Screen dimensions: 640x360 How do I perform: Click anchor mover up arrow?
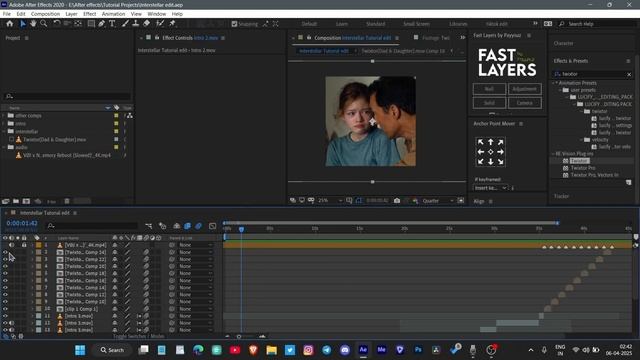[491, 142]
